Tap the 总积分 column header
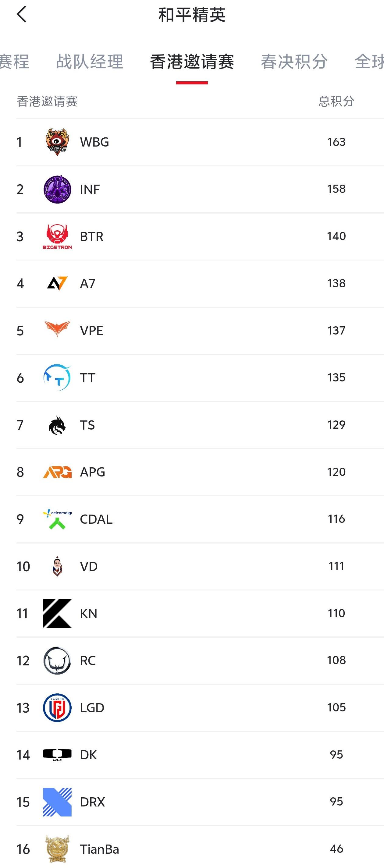 tap(336, 101)
